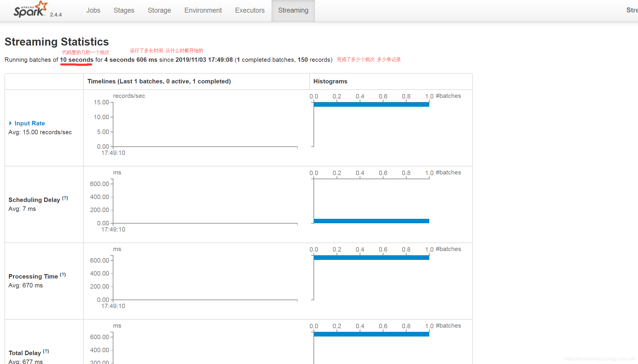Click Processing Time help question mark
638x364 pixels.
tap(63, 275)
